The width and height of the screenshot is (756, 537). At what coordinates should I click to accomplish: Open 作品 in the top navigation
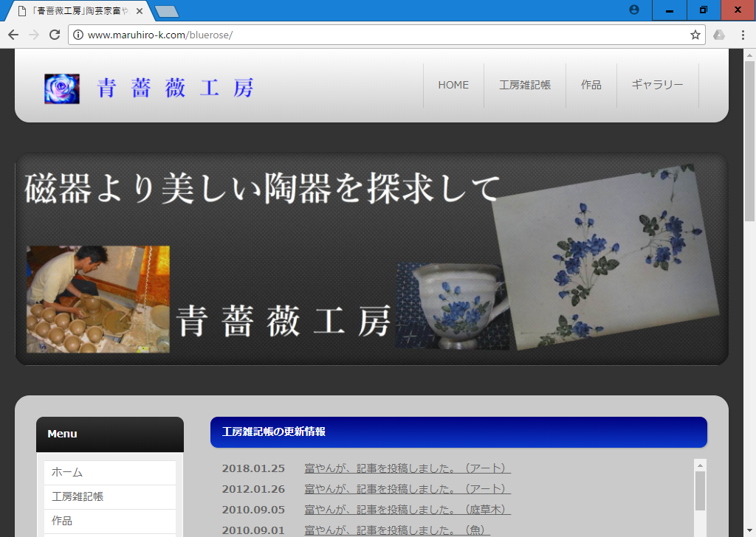tap(591, 85)
